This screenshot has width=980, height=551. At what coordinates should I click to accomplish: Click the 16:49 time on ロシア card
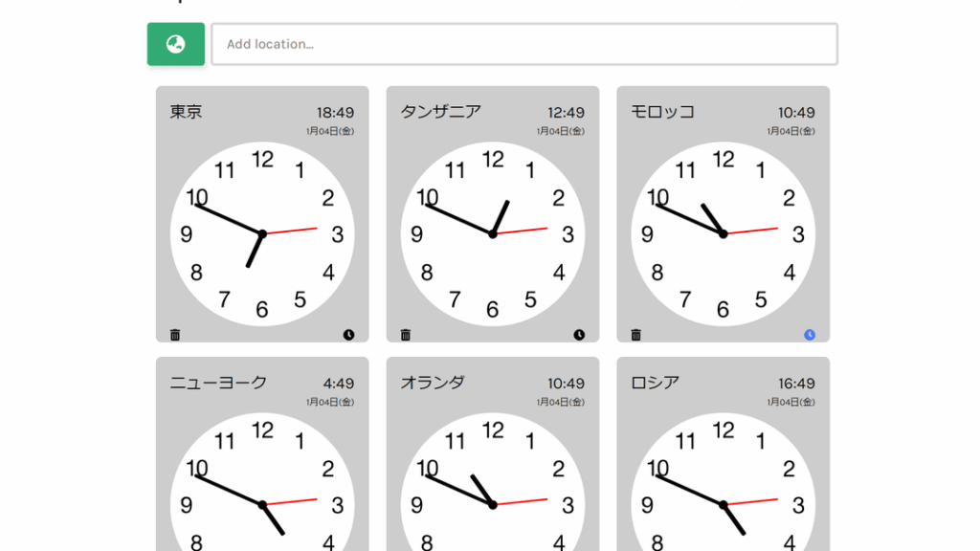796,384
